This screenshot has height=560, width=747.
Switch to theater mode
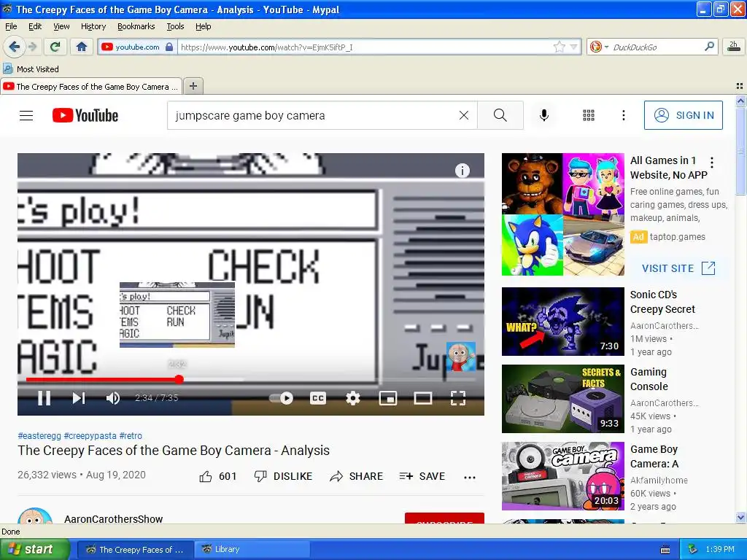click(x=422, y=397)
